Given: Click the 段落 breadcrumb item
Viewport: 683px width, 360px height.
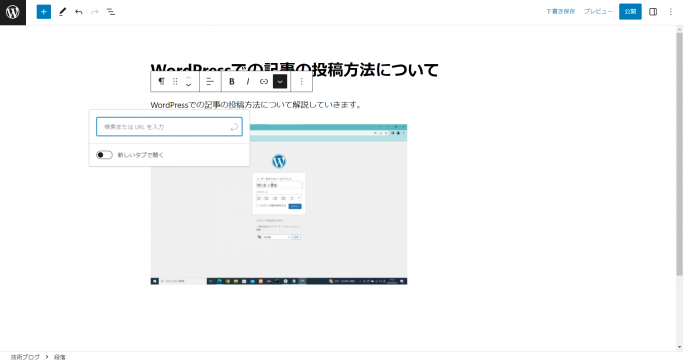Looking at the screenshot, I should 60,357.
